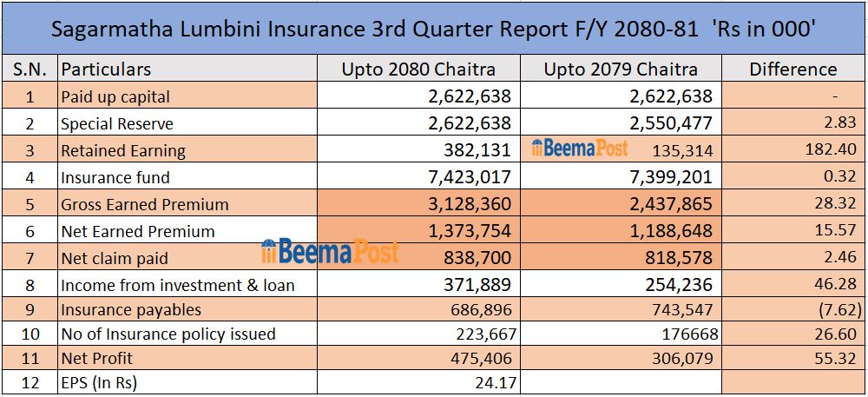Click the BeemaPost logo in the Retained Earning row
Viewport: 868px width, 397px height.
pyautogui.click(x=579, y=149)
